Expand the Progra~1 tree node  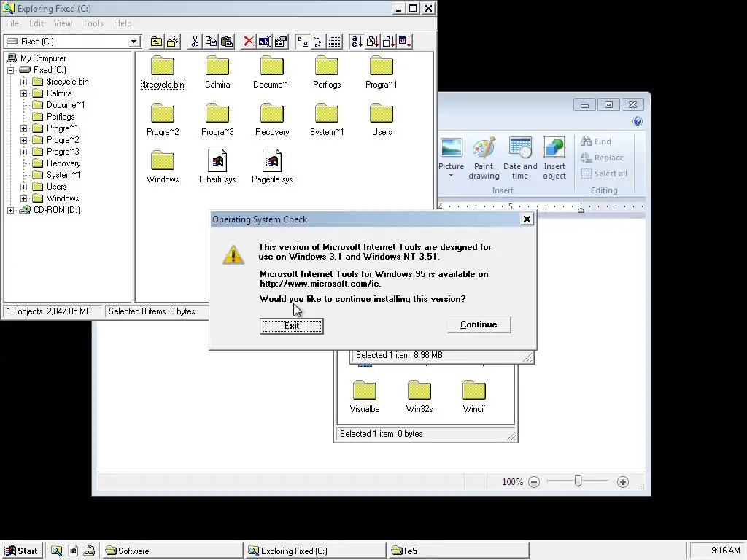click(x=24, y=128)
